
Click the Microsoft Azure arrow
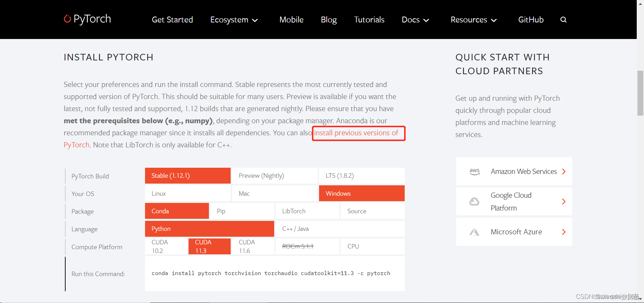(x=564, y=232)
